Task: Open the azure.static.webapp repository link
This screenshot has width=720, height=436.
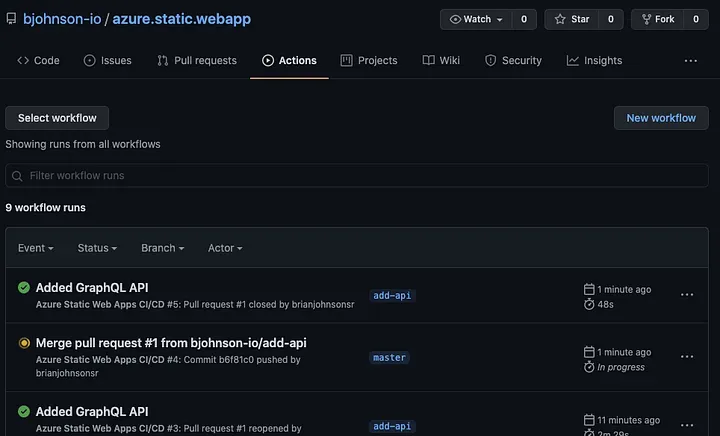Action: point(181,19)
